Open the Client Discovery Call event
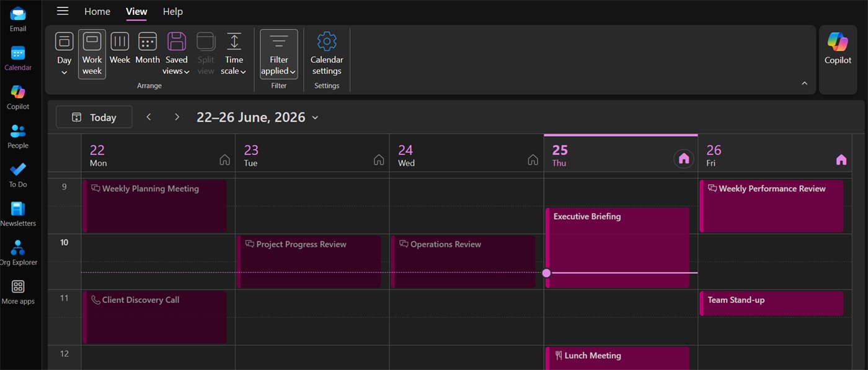Image resolution: width=868 pixels, height=370 pixels. point(154,317)
